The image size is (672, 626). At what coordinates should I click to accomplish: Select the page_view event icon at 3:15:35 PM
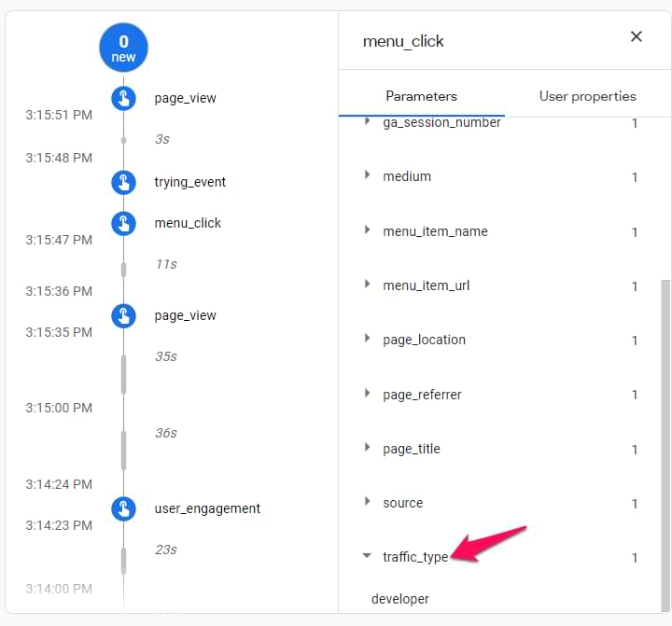(123, 315)
